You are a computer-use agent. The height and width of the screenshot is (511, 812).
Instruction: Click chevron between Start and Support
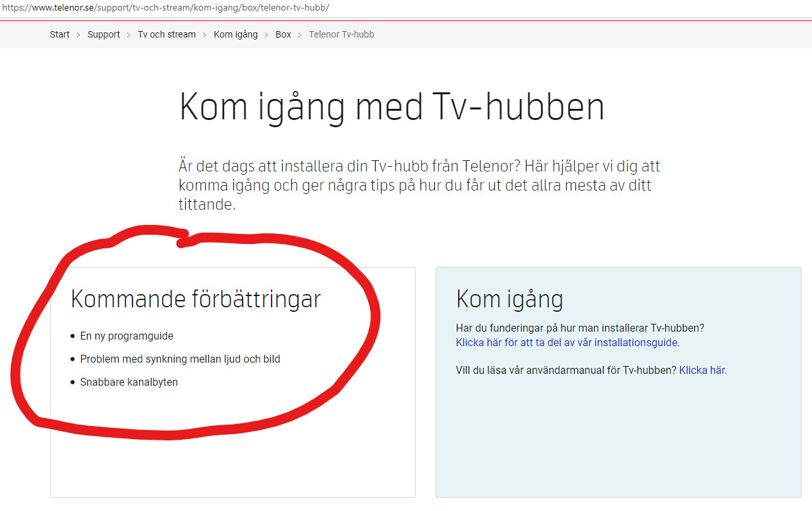(x=78, y=34)
